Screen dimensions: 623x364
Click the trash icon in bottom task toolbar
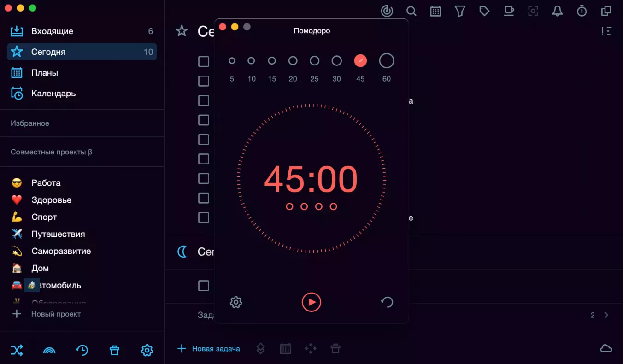335,349
